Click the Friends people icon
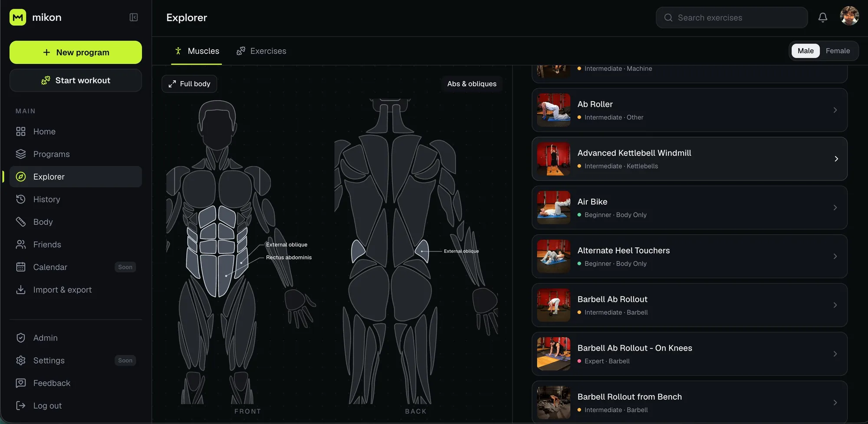This screenshot has width=868, height=424. coord(21,244)
